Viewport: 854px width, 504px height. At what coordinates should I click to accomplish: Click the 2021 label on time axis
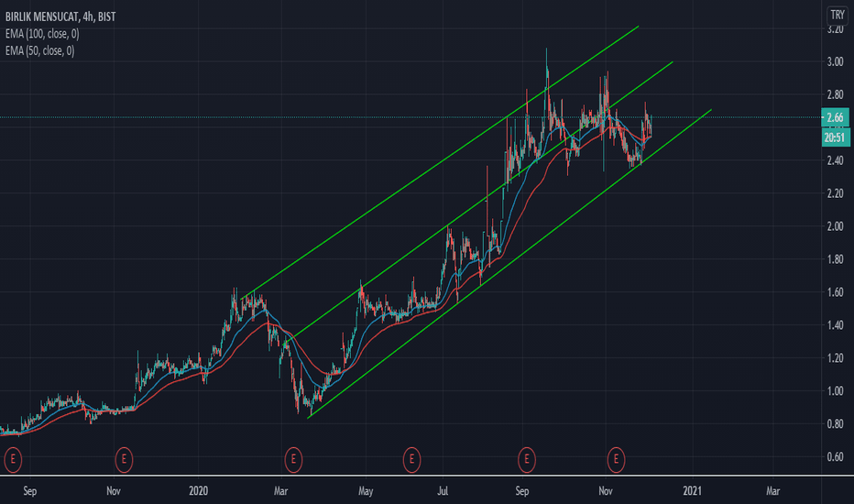pyautogui.click(x=692, y=491)
